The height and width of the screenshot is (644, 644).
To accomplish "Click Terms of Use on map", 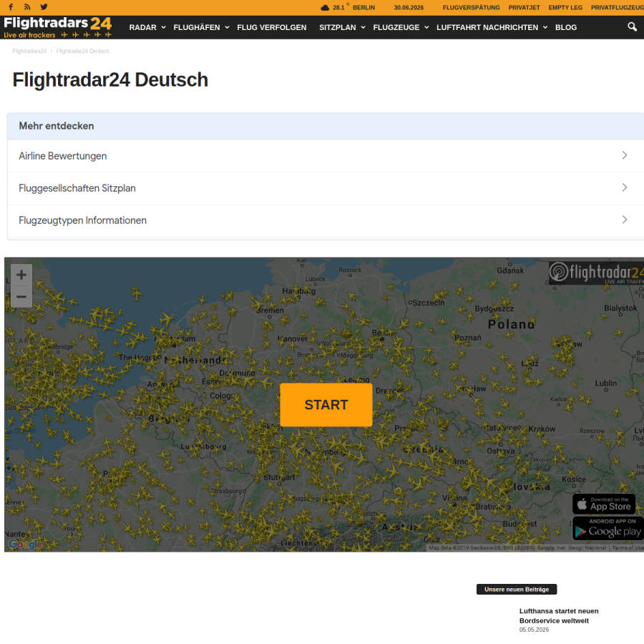I will click(628, 547).
